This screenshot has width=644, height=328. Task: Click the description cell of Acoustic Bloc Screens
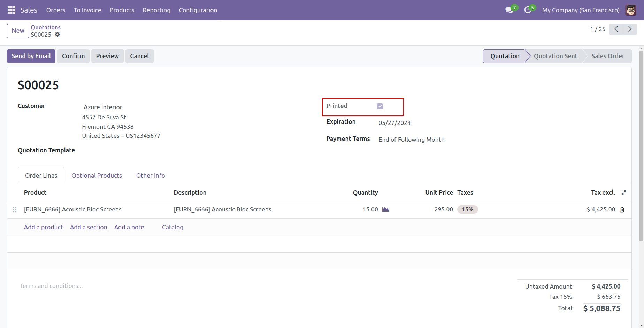coord(222,209)
